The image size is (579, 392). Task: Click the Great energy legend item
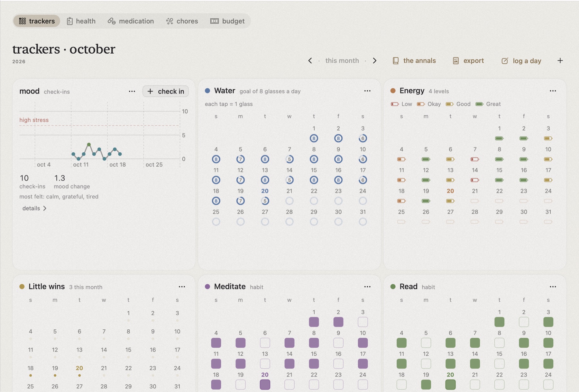[488, 104]
